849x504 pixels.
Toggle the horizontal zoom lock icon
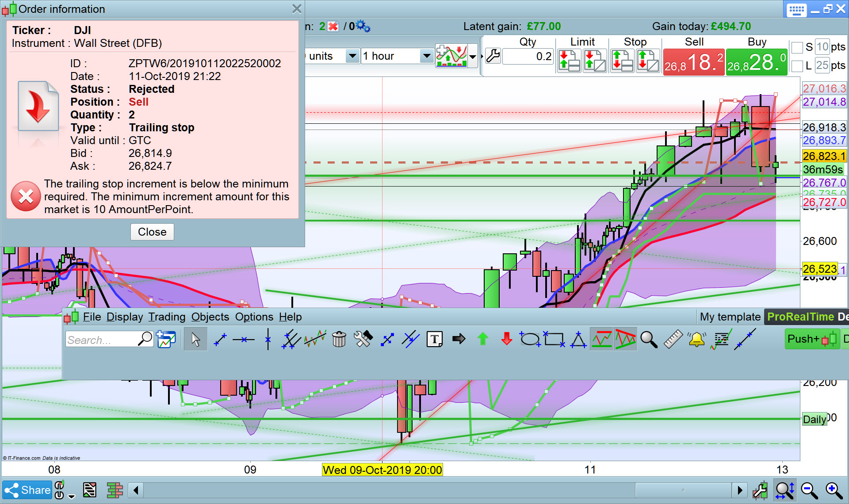(x=785, y=490)
